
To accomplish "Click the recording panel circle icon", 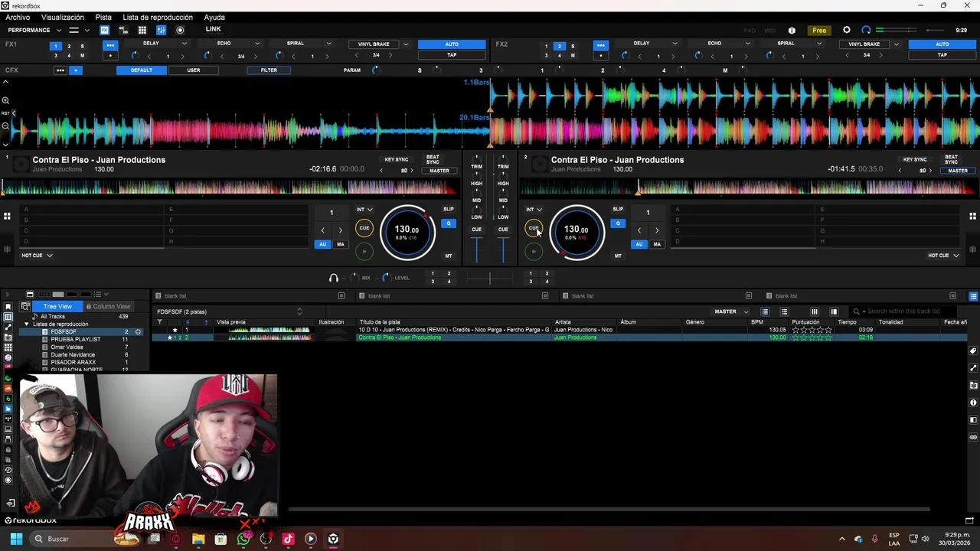I will coord(180,30).
